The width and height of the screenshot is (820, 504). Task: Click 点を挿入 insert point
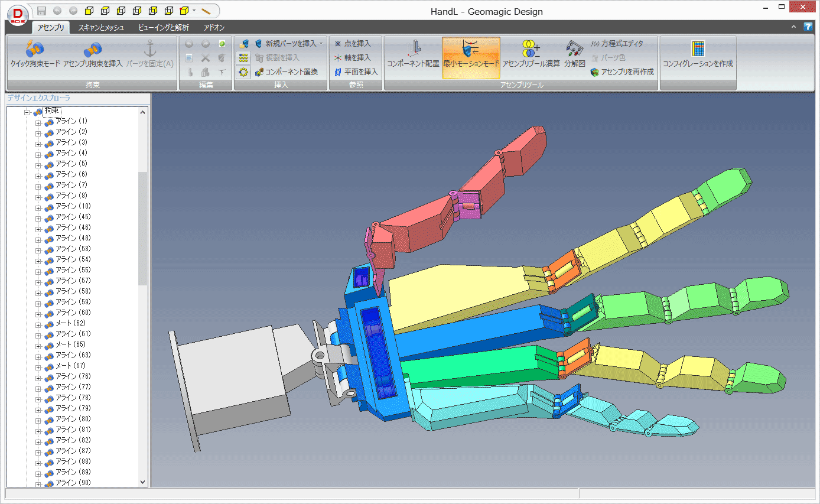352,43
